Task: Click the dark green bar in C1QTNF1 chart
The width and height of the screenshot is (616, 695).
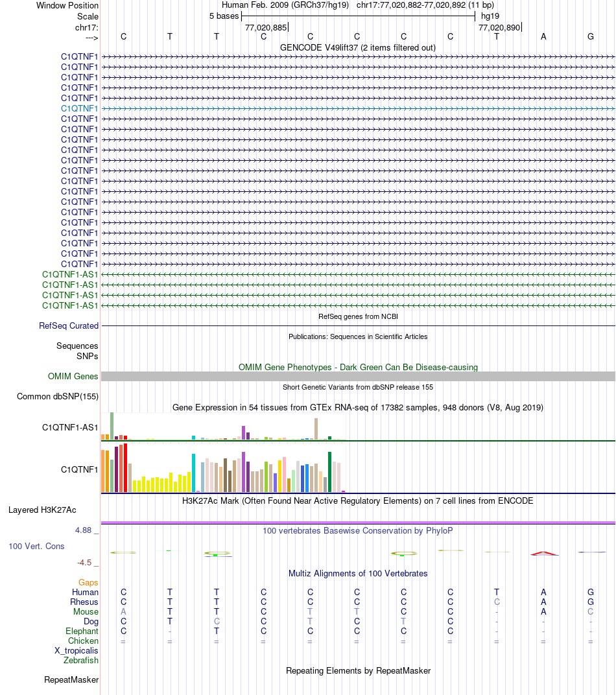Action: pyautogui.click(x=329, y=472)
